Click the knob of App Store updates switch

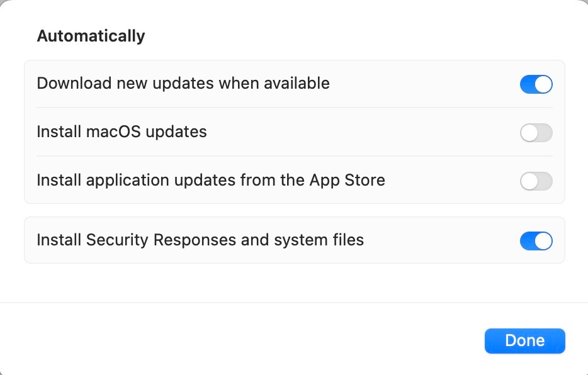[529, 181]
